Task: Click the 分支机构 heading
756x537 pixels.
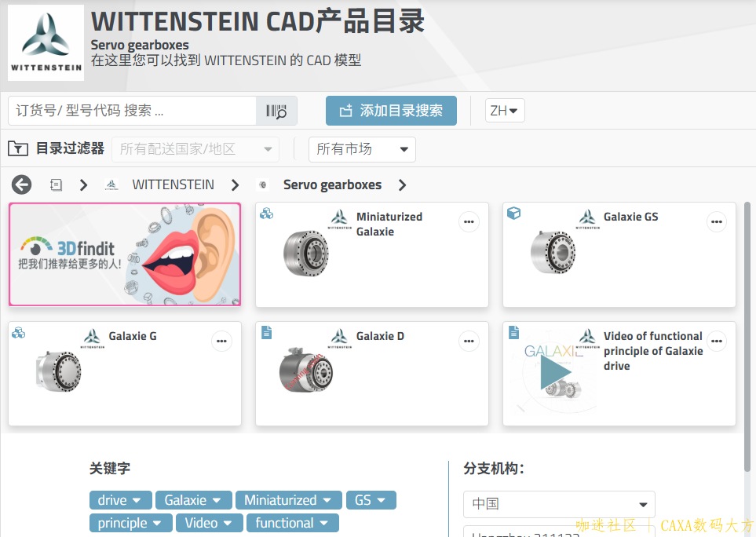Action: (494, 469)
